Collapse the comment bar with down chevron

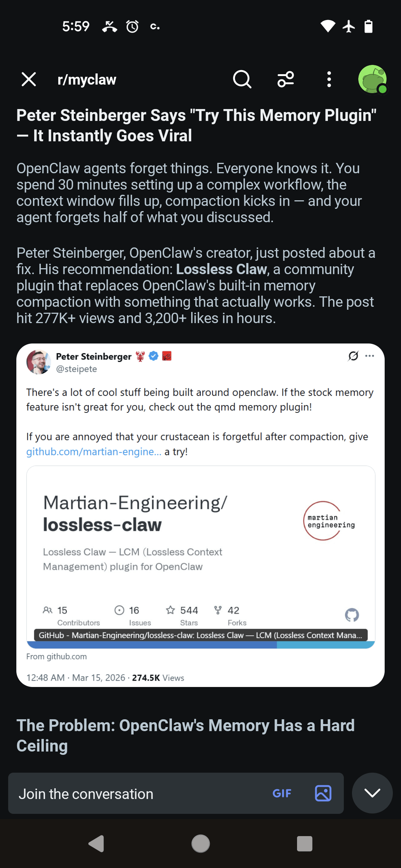[372, 793]
